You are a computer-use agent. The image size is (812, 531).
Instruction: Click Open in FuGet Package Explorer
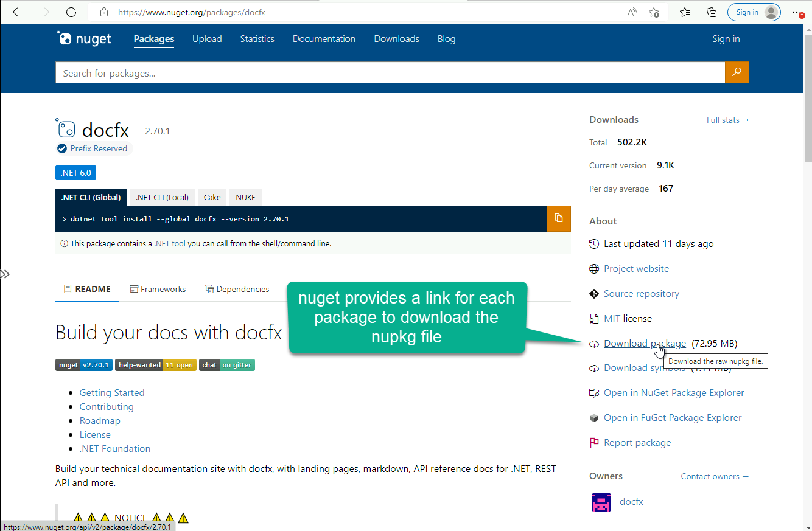[x=673, y=418]
